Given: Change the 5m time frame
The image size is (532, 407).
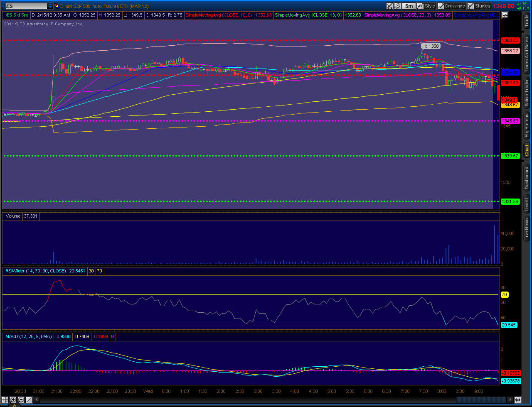Looking at the screenshot, I should tap(409, 6).
